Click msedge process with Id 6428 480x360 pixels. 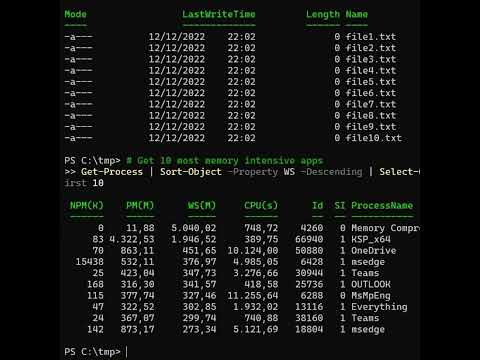[368, 262]
